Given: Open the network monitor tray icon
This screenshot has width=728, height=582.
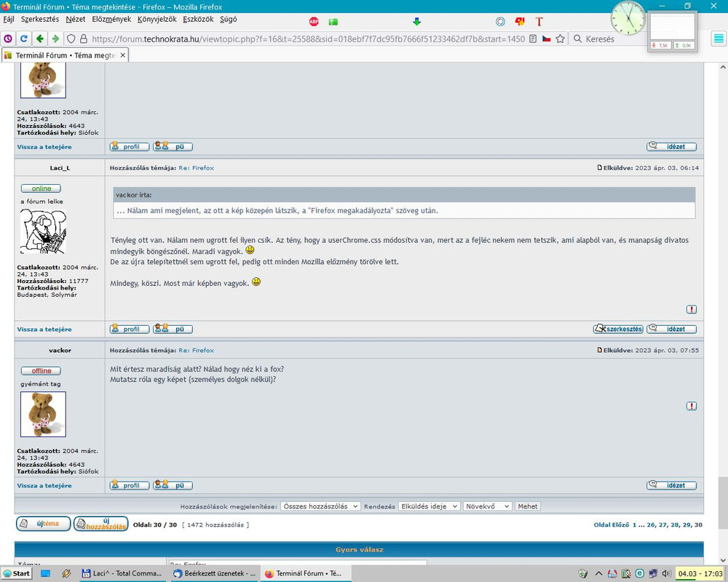Looking at the screenshot, I should point(653,573).
